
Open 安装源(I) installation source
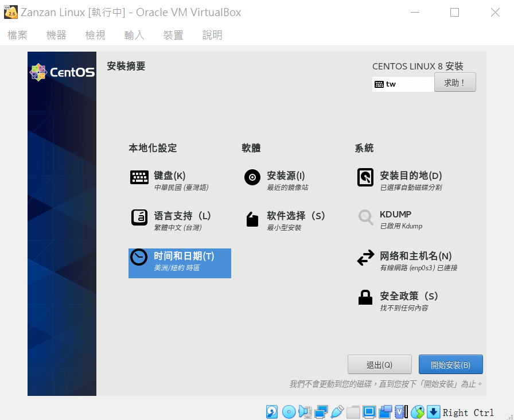click(x=293, y=180)
